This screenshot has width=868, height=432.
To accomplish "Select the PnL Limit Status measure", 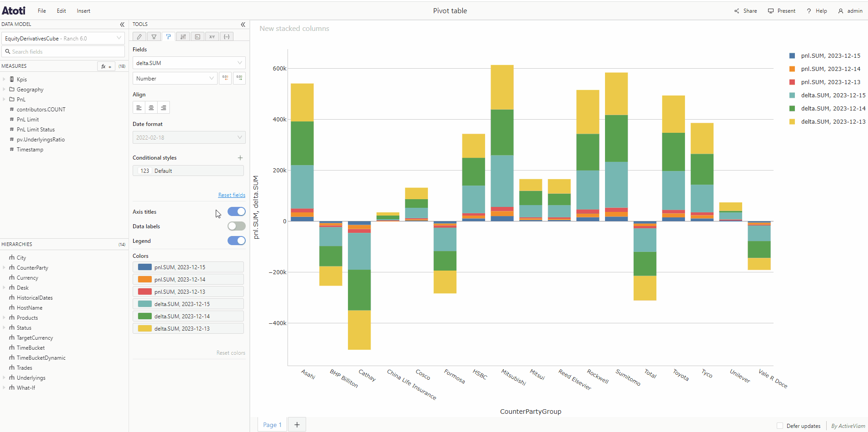I will tap(35, 130).
